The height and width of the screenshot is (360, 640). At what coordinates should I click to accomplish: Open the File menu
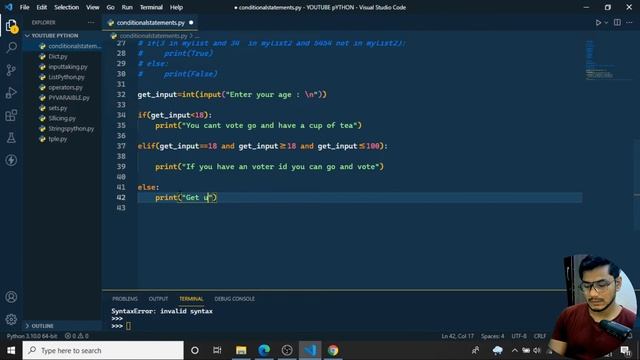(x=24, y=7)
